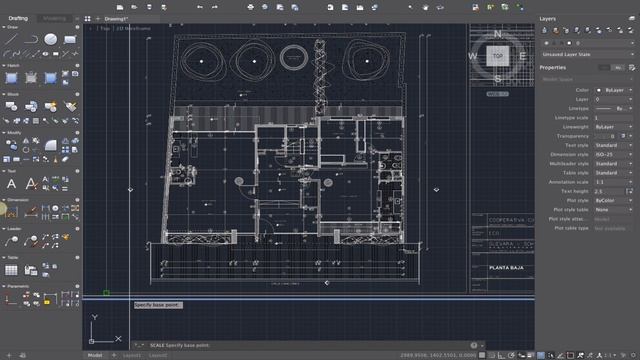The height and width of the screenshot is (360, 640).
Task: Select the Rectangle tool in Draw
Action: click(x=70, y=39)
